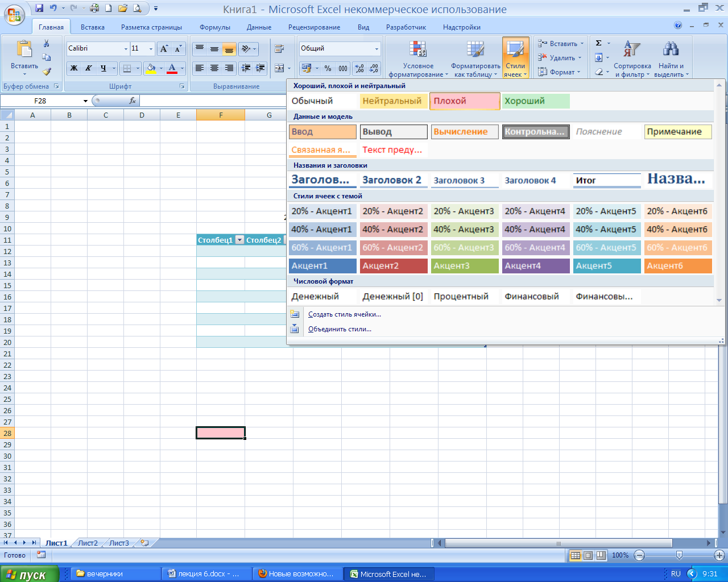Toggle bold formatting (Ж)
The image size is (728, 582).
point(74,68)
